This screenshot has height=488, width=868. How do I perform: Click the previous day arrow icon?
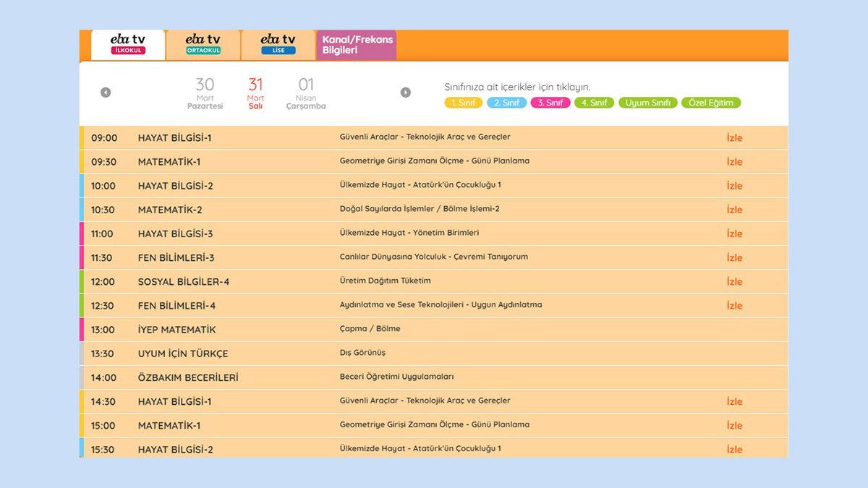[x=106, y=93]
